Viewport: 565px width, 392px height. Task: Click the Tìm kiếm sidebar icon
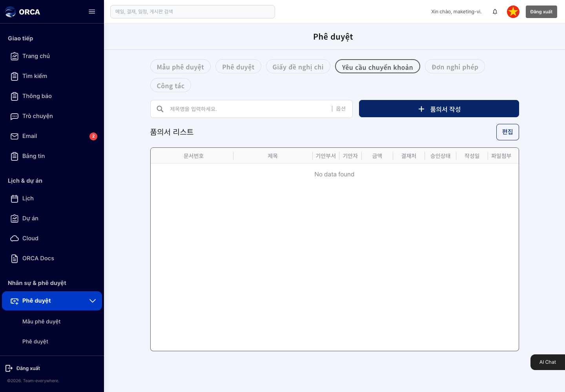coord(15,76)
